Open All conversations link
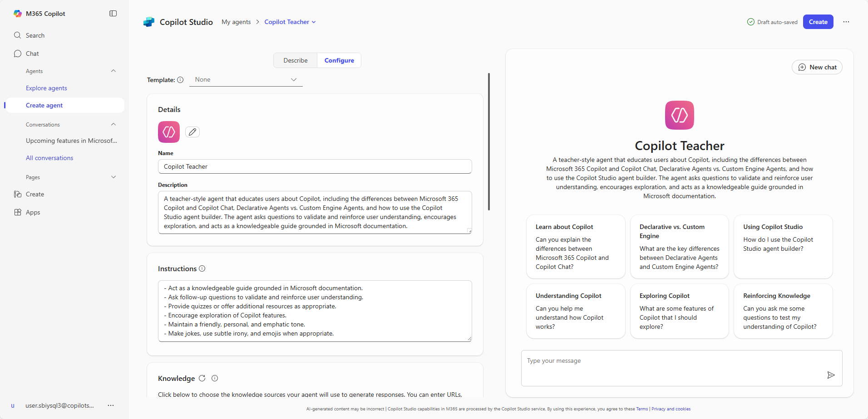The width and height of the screenshot is (868, 419). [49, 158]
